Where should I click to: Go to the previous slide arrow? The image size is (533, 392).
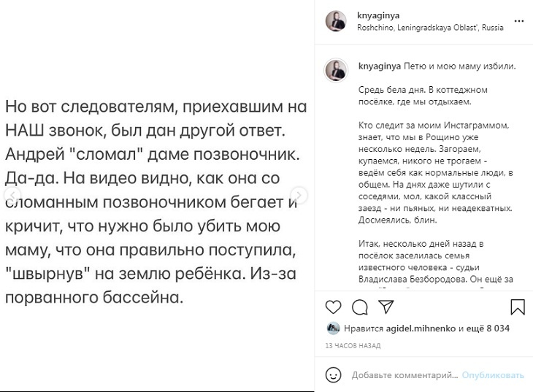click(x=12, y=196)
